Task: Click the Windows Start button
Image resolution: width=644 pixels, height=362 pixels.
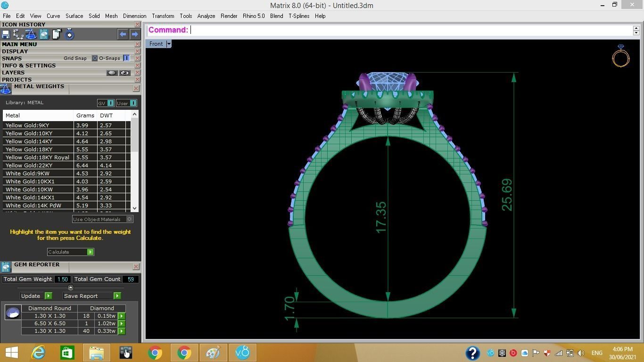Action: [x=11, y=353]
